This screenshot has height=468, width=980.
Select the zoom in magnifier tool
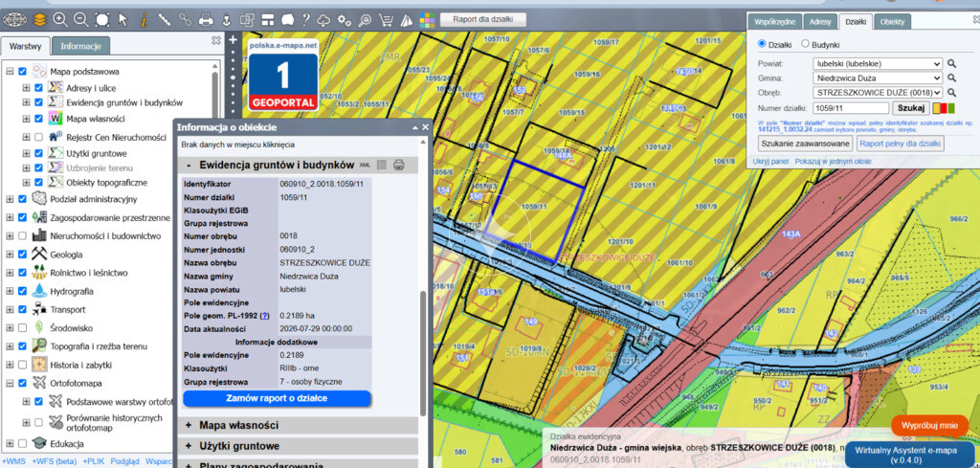(60, 20)
